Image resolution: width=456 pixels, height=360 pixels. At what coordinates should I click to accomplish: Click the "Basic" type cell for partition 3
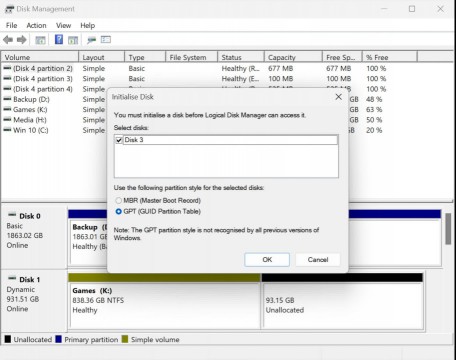(x=137, y=79)
